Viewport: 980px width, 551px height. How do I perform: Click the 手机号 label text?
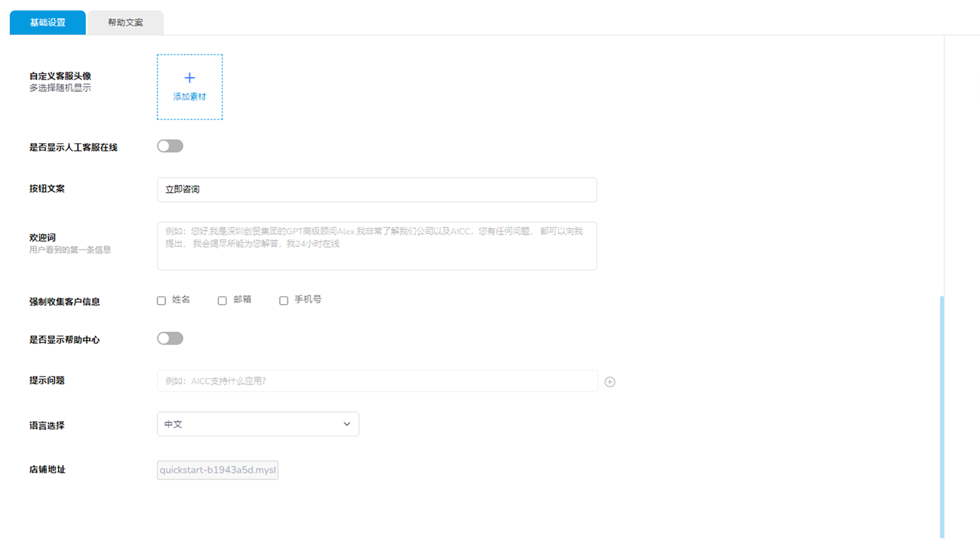click(308, 299)
